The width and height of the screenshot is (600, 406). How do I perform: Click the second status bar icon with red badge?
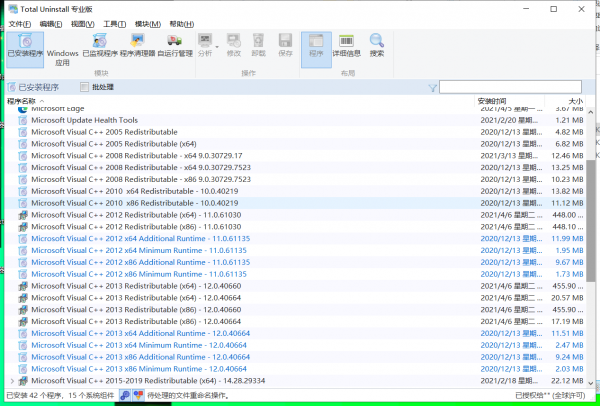(x=138, y=395)
